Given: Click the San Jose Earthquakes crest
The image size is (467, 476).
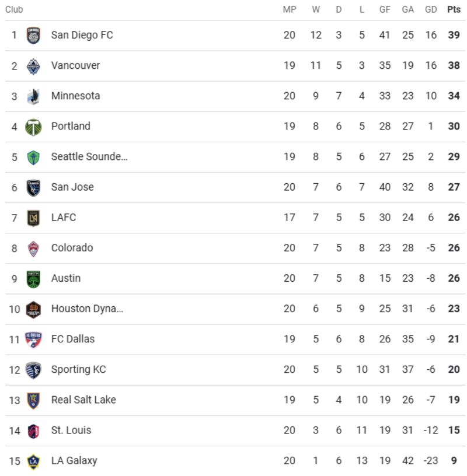Looking at the screenshot, I should point(33,187).
